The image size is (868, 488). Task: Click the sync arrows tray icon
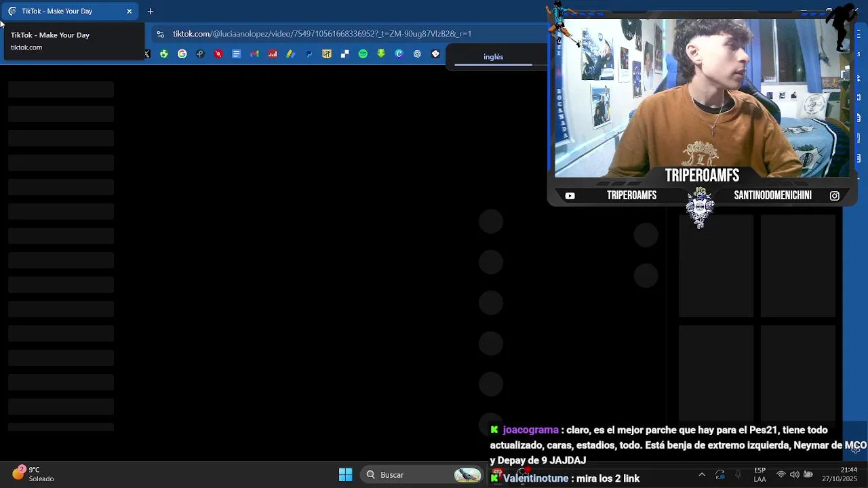[x=720, y=475]
